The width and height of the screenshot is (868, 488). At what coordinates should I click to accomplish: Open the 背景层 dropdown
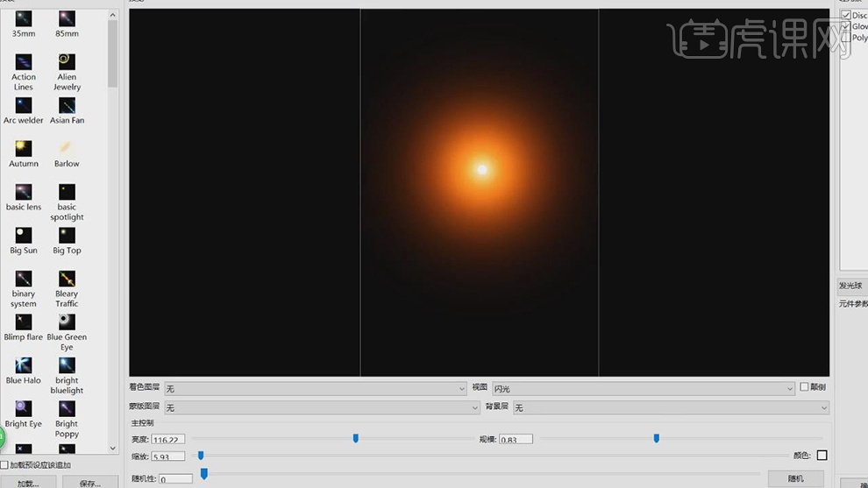pos(671,407)
